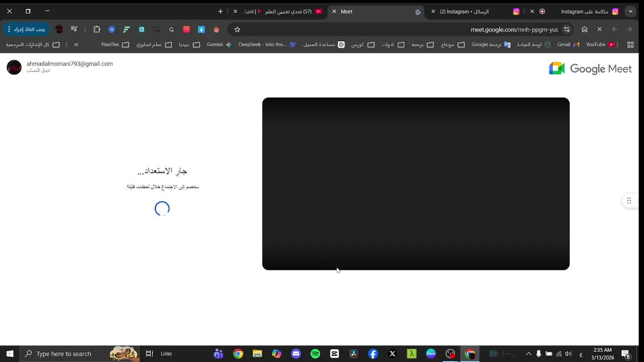This screenshot has width=644, height=362.
Task: Open مساعدة العميل bookmark
Action: pos(324,45)
